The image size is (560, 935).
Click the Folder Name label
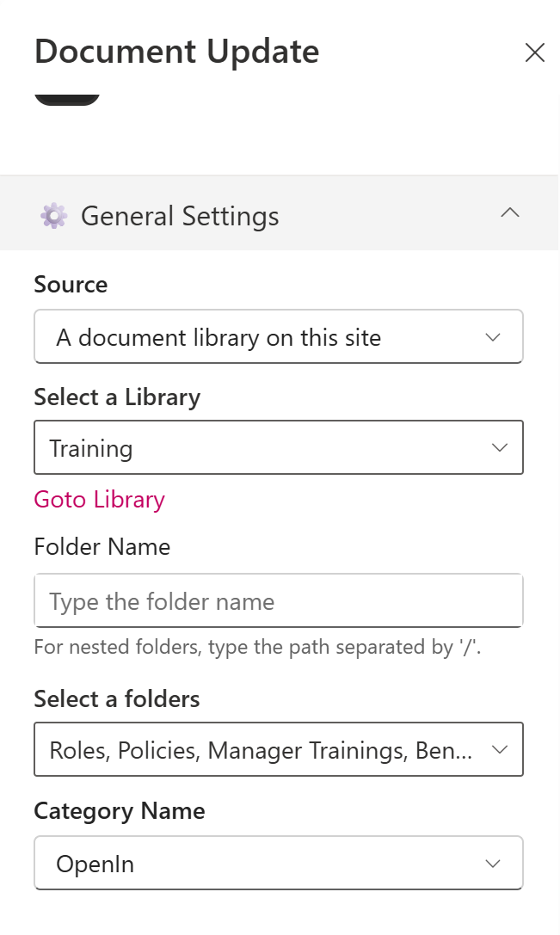pyautogui.click(x=102, y=546)
